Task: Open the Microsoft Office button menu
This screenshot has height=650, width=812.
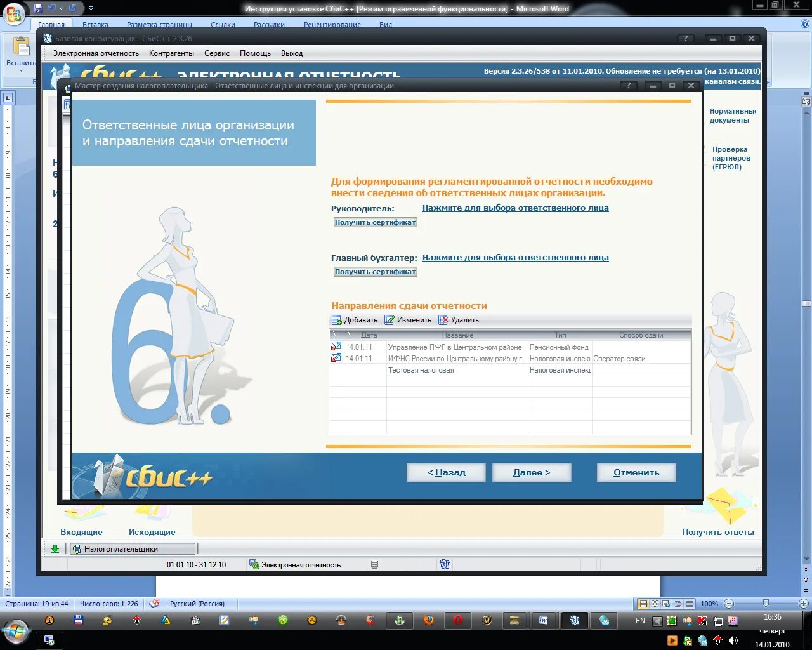Action: (x=13, y=13)
